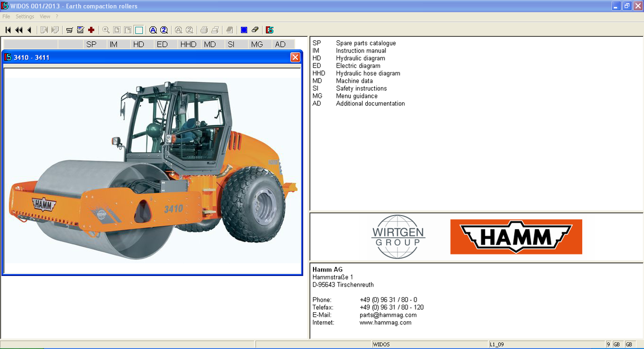Viewport: 644px width, 349px height.
Task: Click the red-blue WIDOS logo toolbar icon
Action: [270, 30]
